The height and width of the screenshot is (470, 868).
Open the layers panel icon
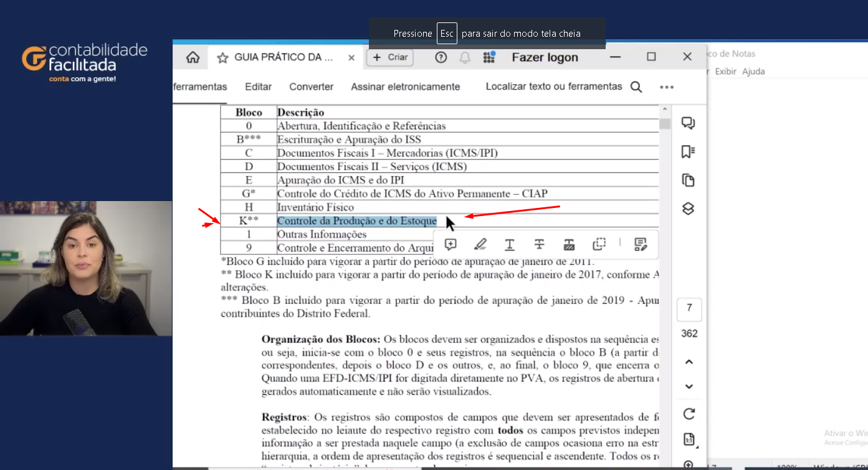coord(688,209)
